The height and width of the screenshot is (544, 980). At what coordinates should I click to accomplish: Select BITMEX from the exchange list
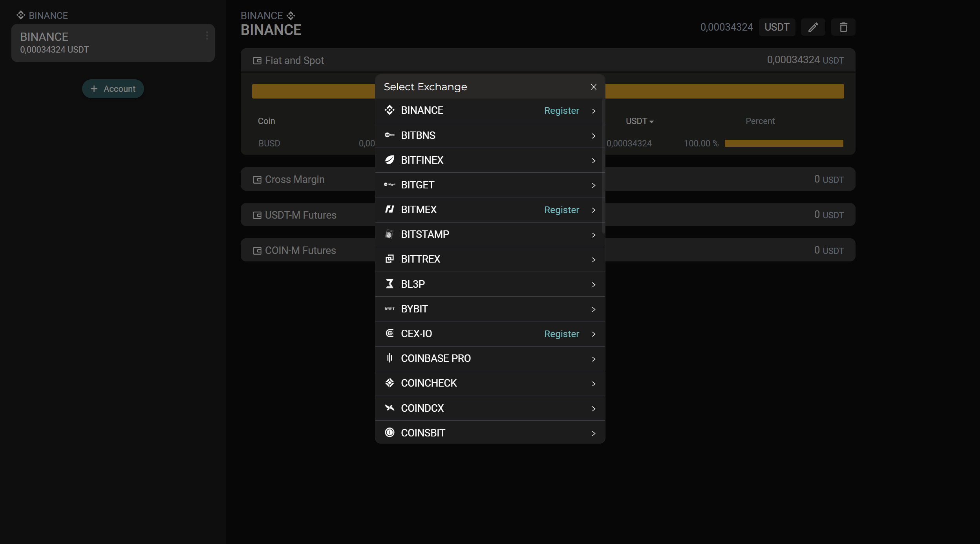pyautogui.click(x=490, y=210)
